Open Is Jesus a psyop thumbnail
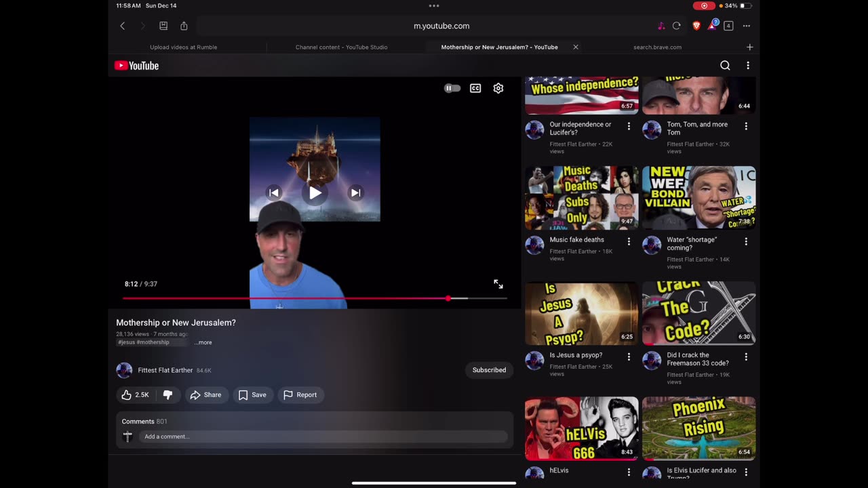 (581, 313)
